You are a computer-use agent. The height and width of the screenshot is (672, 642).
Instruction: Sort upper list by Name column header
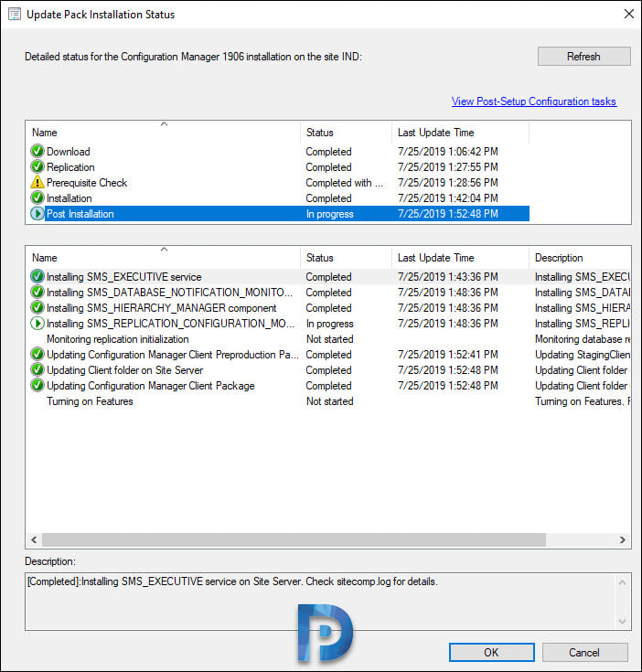[164, 133]
